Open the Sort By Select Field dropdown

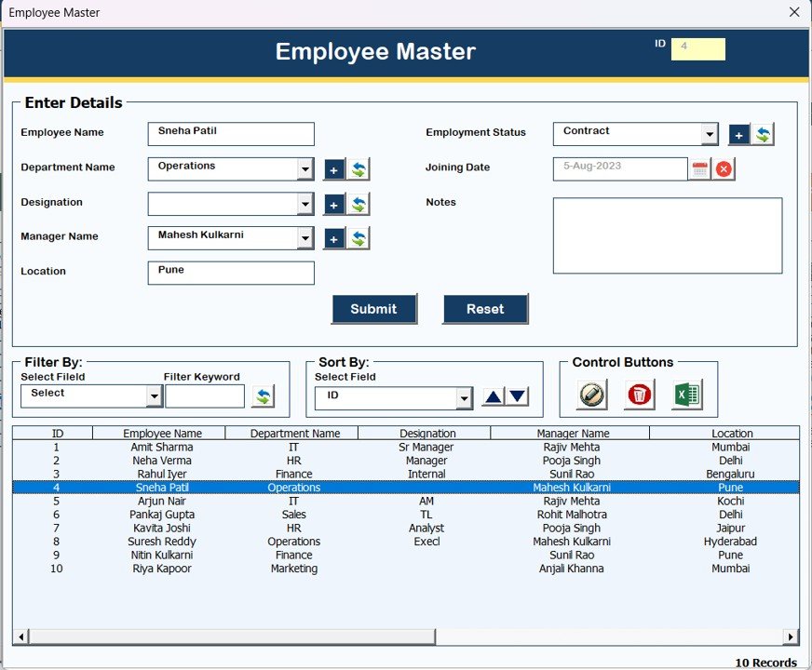(x=465, y=397)
